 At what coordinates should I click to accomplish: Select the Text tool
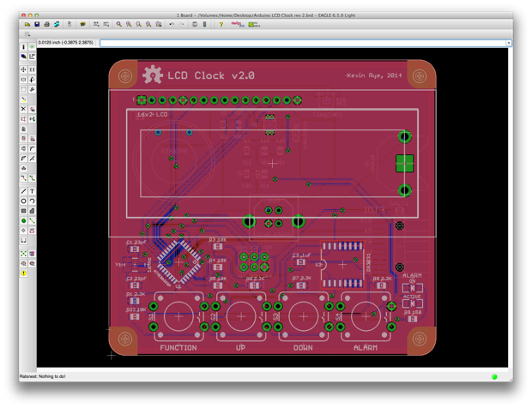tap(32, 191)
